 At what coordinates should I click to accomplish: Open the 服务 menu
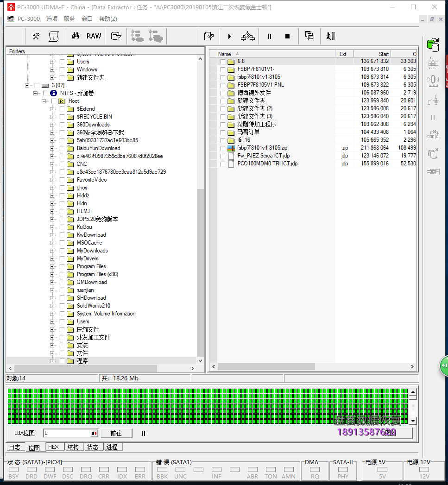69,19
